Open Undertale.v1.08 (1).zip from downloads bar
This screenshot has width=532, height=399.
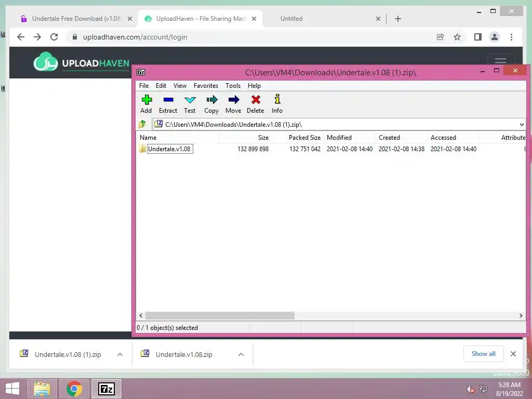[68, 354]
